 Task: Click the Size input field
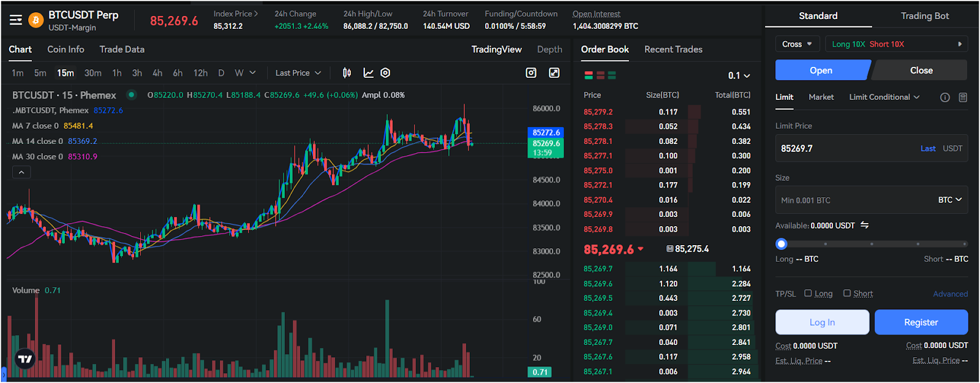pos(872,200)
